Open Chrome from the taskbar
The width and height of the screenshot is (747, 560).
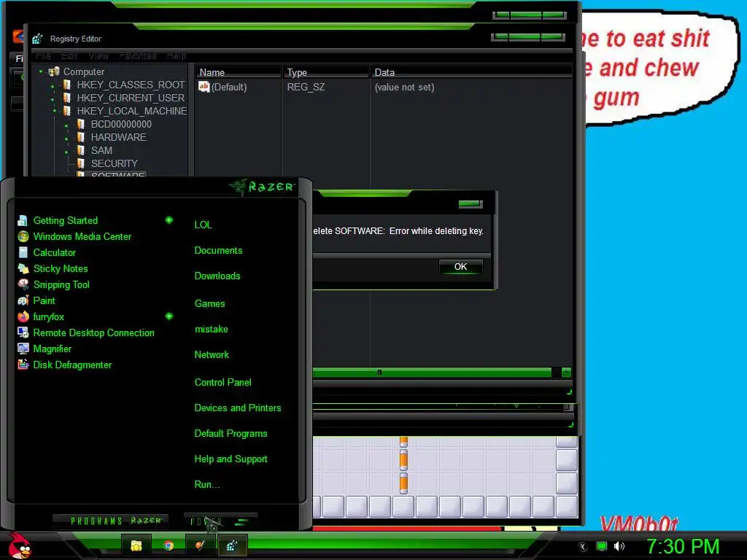coord(169,545)
